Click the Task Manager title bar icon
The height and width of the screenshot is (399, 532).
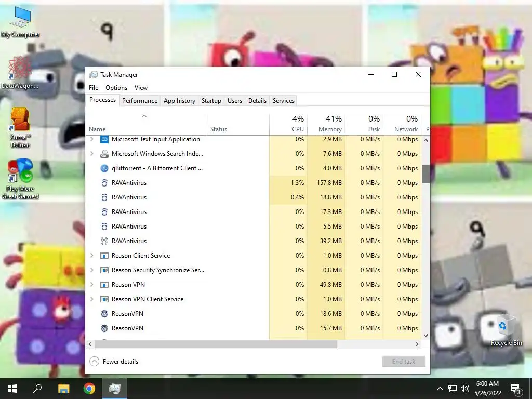[94, 75]
